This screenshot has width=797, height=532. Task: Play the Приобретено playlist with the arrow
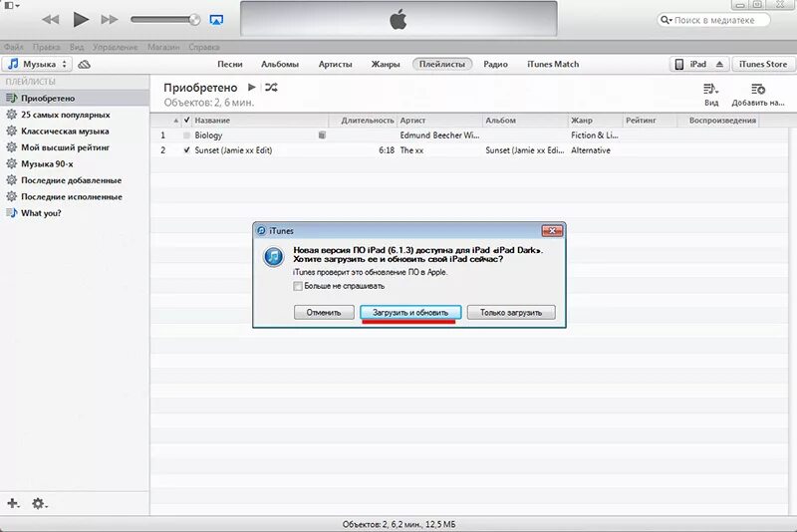[252, 87]
